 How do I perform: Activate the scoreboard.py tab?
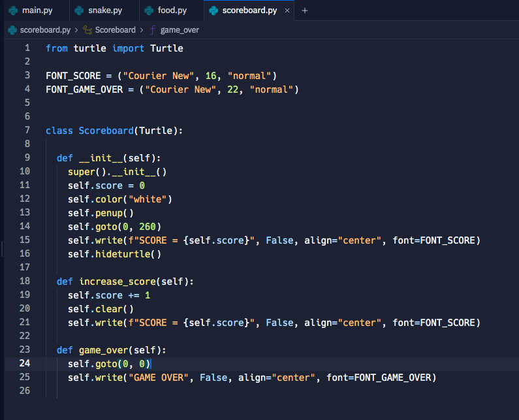click(249, 10)
